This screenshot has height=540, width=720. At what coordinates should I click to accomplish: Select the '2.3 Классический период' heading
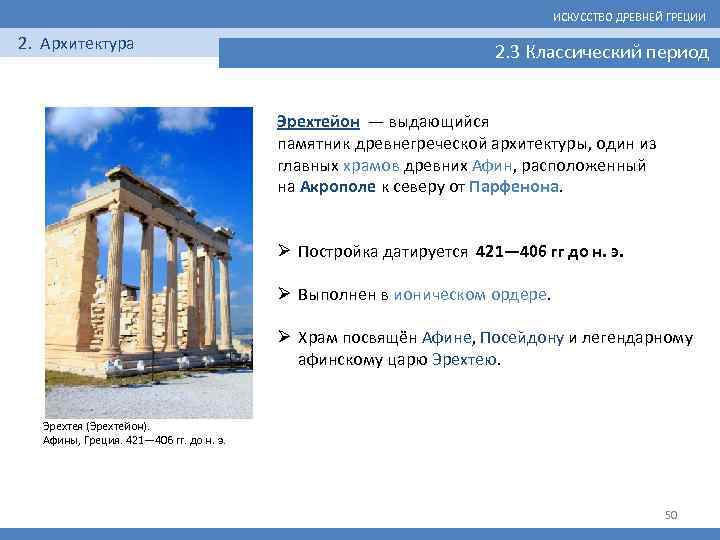coord(602,52)
